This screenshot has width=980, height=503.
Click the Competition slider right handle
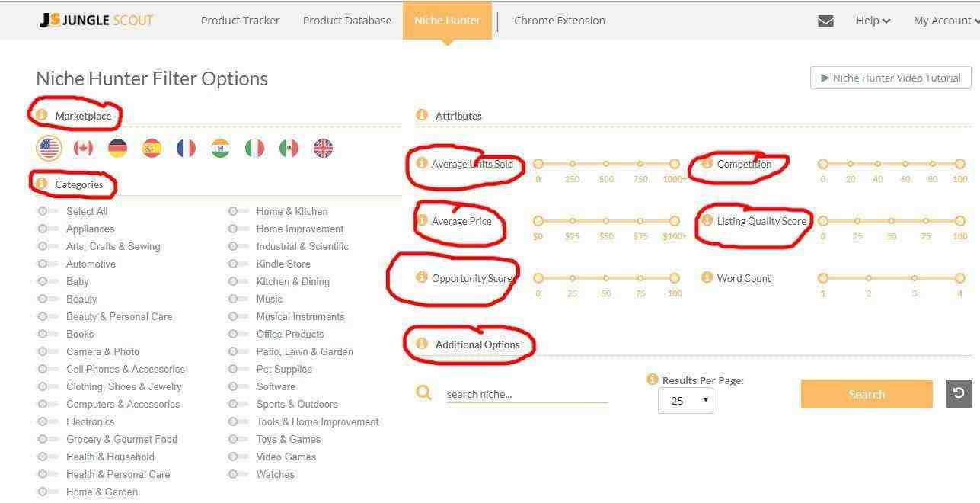(959, 163)
